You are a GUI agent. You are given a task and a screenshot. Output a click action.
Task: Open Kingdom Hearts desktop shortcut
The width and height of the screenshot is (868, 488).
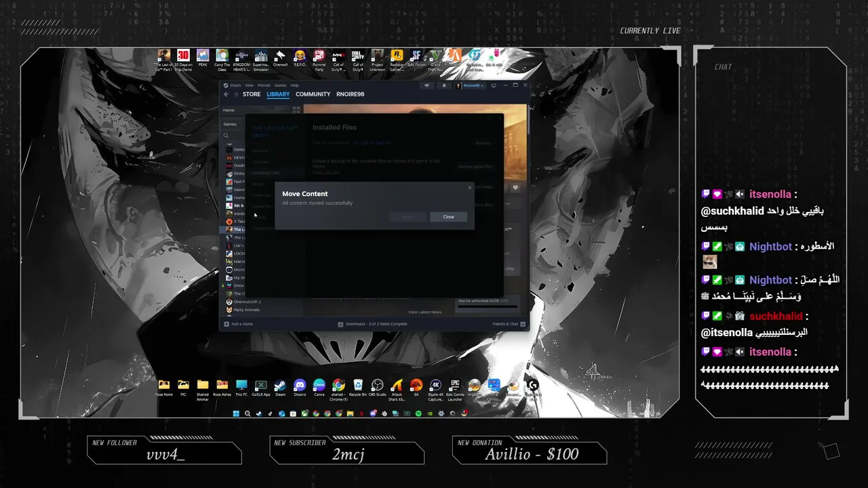point(241,60)
